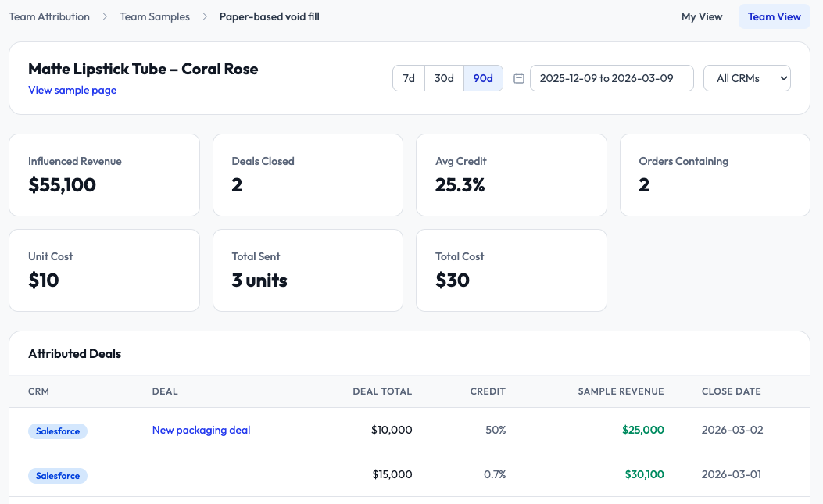The height and width of the screenshot is (504, 823).
Task: Click the Salesforce badge in the $15,000 row
Action: pos(58,475)
